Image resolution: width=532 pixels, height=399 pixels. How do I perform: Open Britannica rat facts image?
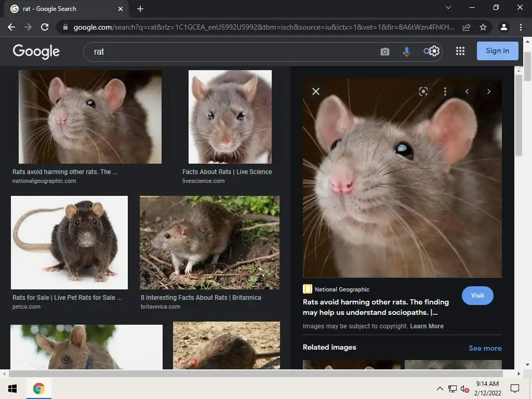[x=209, y=242]
